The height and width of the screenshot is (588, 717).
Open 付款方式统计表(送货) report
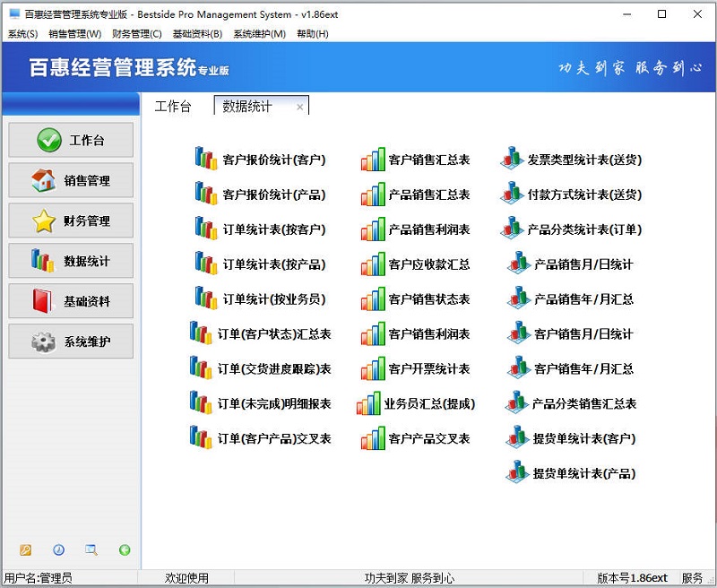click(588, 194)
